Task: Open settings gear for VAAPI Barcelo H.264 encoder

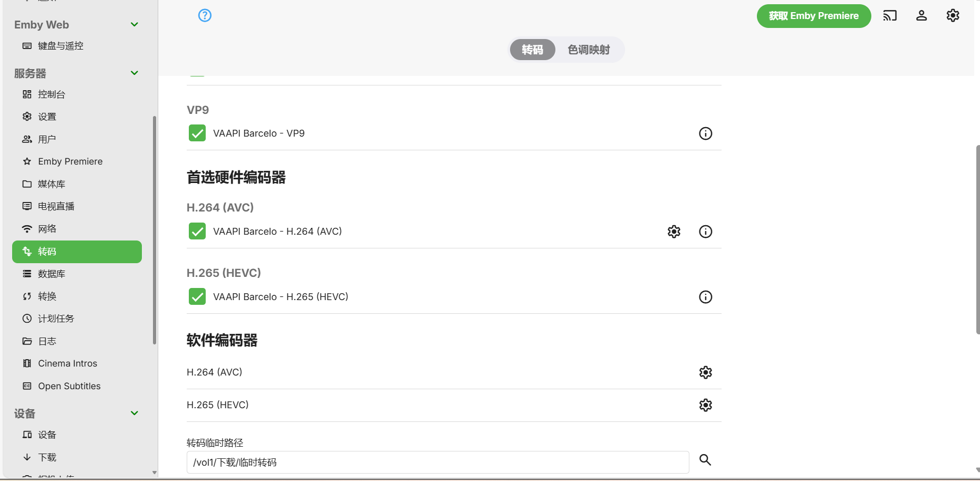Action: tap(674, 232)
